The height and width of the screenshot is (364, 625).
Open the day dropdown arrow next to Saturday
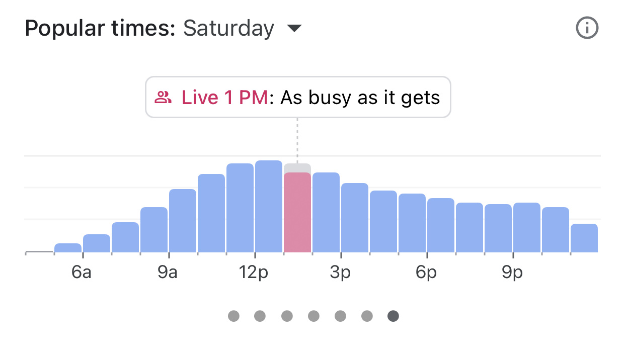pos(293,29)
